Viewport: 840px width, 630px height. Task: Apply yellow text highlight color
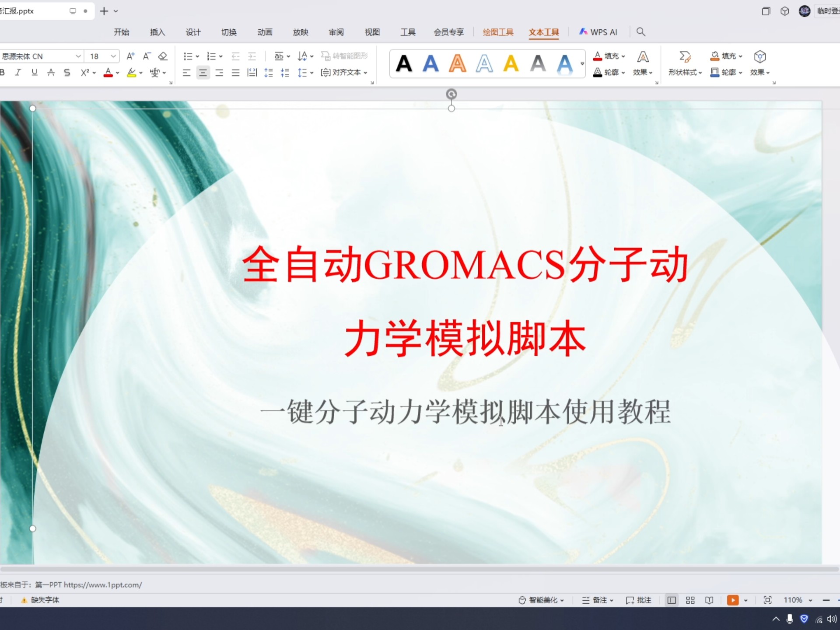tap(131, 73)
